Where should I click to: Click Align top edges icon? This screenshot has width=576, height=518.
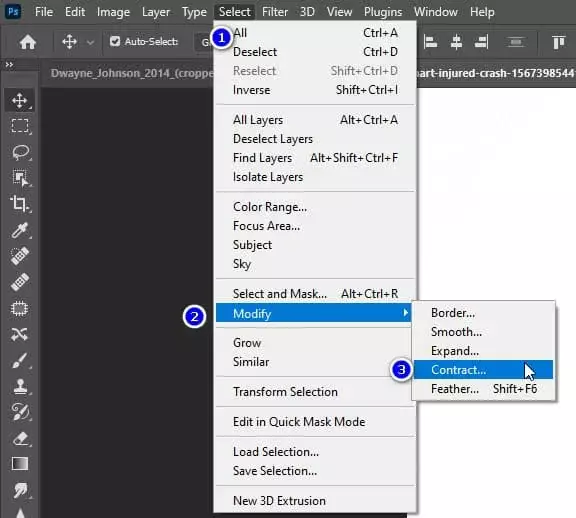coord(558,42)
